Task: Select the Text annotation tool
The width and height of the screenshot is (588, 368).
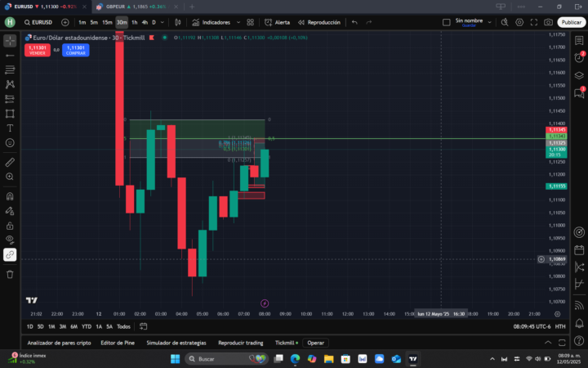Action: pyautogui.click(x=10, y=128)
